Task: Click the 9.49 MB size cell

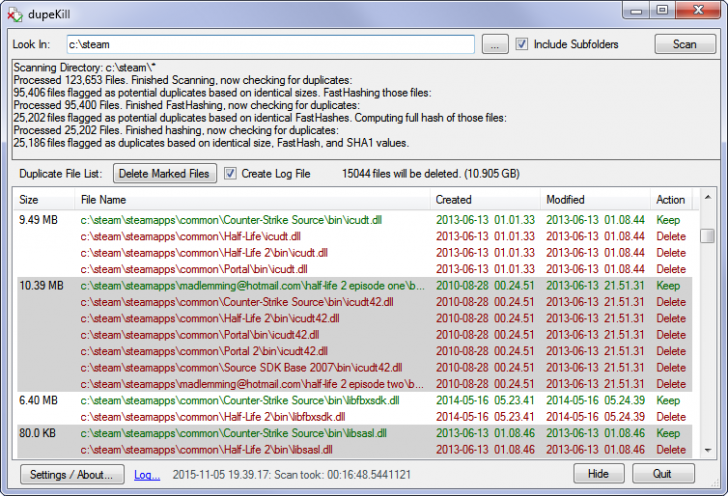Action: pyautogui.click(x=39, y=220)
